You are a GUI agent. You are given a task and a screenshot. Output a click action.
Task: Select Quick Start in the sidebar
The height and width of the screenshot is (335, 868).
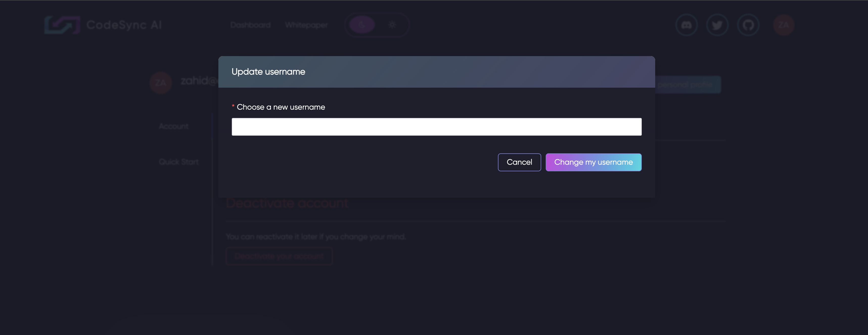[x=179, y=162]
